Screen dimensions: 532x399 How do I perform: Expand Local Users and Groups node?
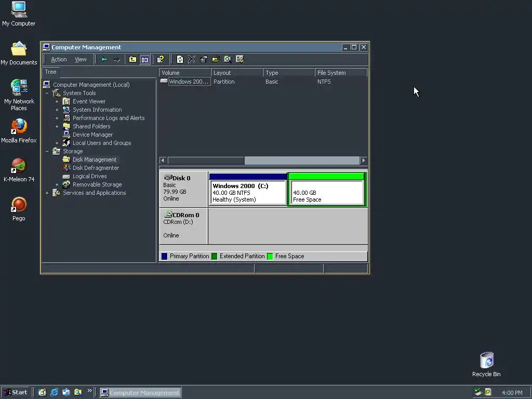[x=57, y=143]
